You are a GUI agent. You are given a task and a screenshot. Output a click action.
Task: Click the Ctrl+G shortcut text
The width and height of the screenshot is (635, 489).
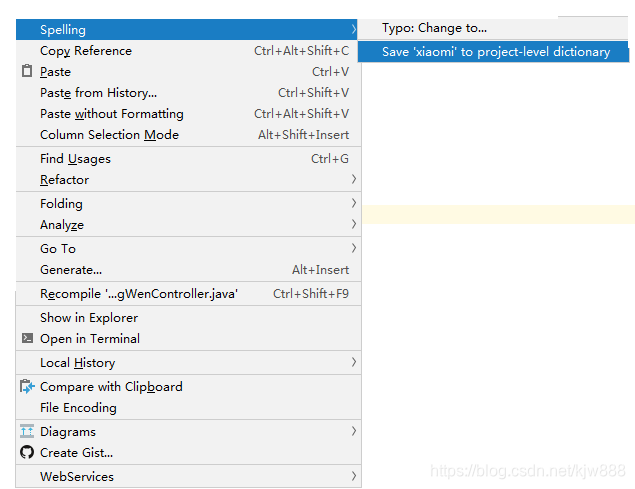coord(330,159)
